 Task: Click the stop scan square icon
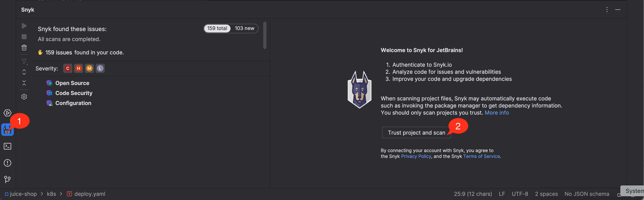pos(24,37)
